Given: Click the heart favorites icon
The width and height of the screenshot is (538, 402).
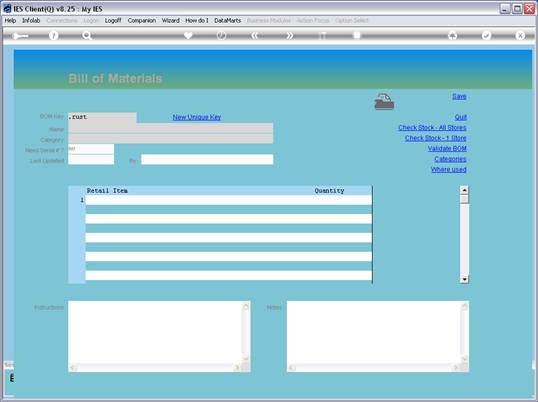Looking at the screenshot, I should pyautogui.click(x=188, y=35).
